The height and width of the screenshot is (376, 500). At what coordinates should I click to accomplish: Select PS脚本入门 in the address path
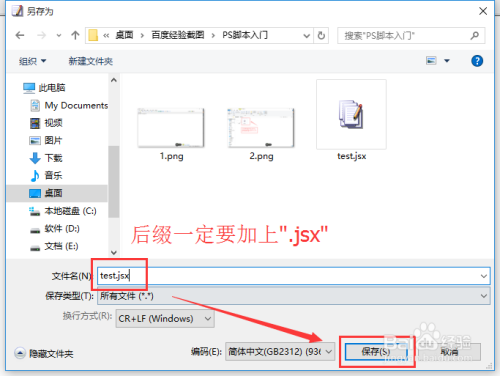click(245, 35)
